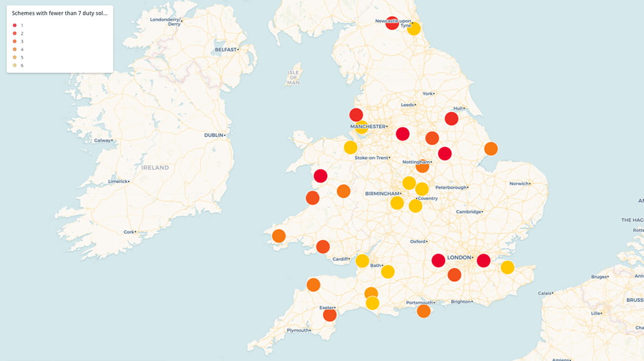Image resolution: width=644 pixels, height=361 pixels.
Task: Select the yellow marker in far southeast Kent
Action: [x=508, y=267]
